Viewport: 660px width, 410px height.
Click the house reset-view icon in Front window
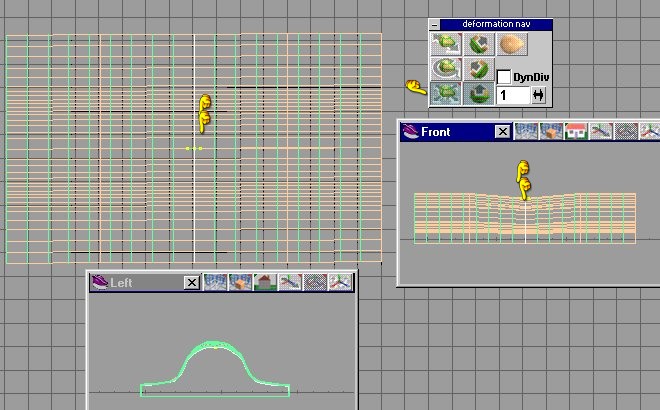pos(576,131)
